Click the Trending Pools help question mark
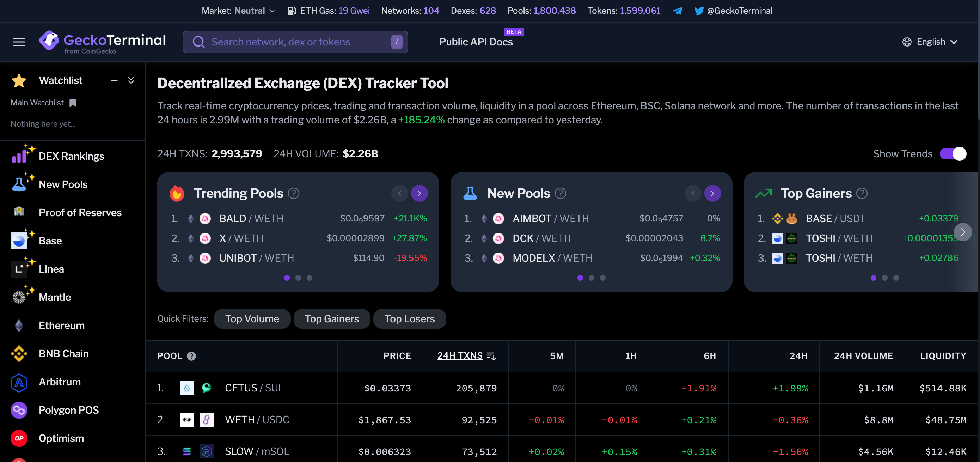Screen dimensions: 980x462 click(x=293, y=193)
